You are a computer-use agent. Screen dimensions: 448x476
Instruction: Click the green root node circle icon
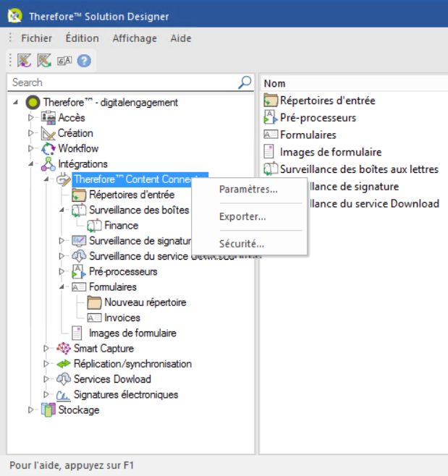tap(33, 102)
